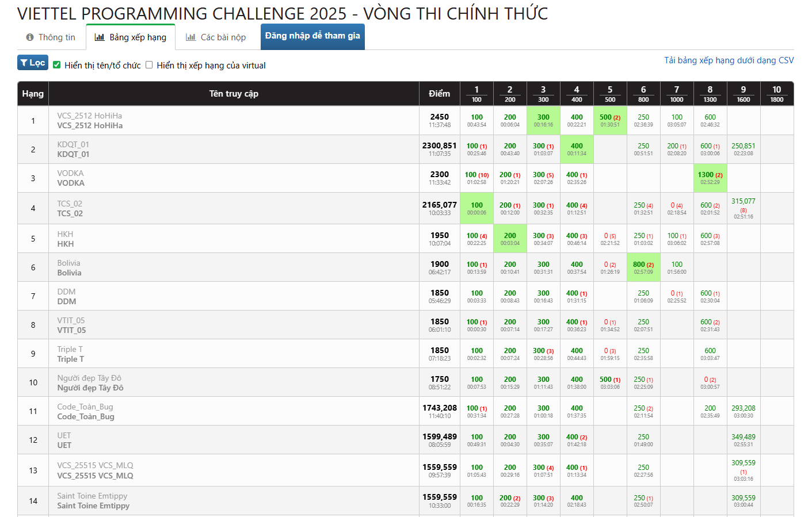Image resolution: width=812 pixels, height=517 pixels.
Task: Click TCS_02's highlighted 100 on problem 1
Action: 476,208
